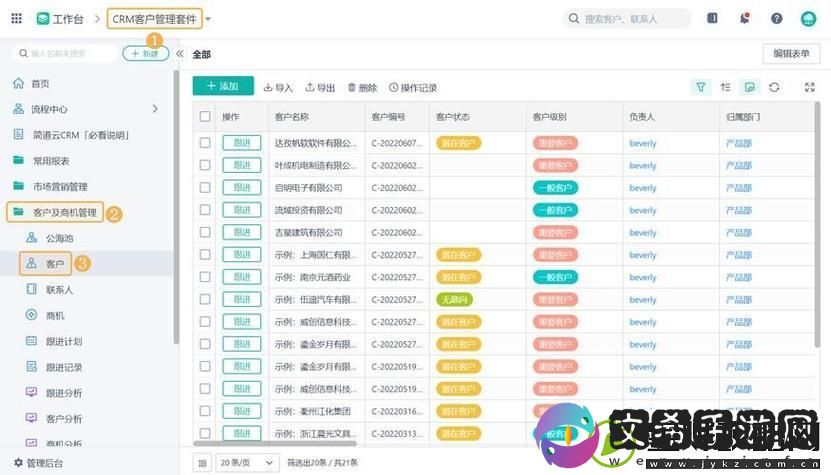Click the CRM客户管理套件 breadcrumb
The width and height of the screenshot is (831, 475).
pos(155,19)
